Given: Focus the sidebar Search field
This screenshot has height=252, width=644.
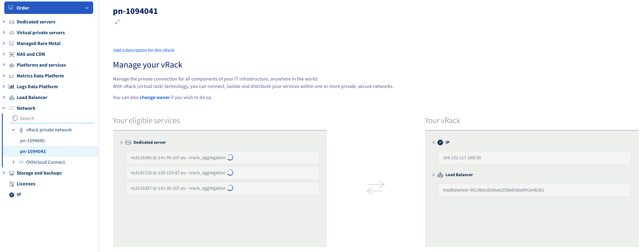Looking at the screenshot, I should (51, 118).
